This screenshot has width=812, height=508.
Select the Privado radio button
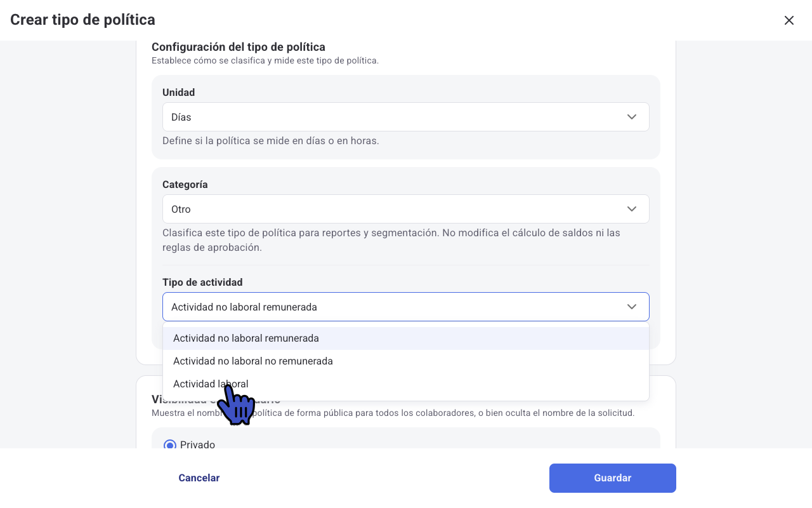click(x=170, y=444)
